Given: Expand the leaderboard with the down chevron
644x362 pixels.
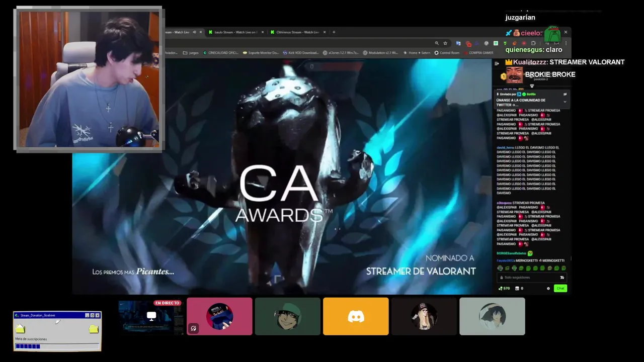Looking at the screenshot, I should pos(532,86).
